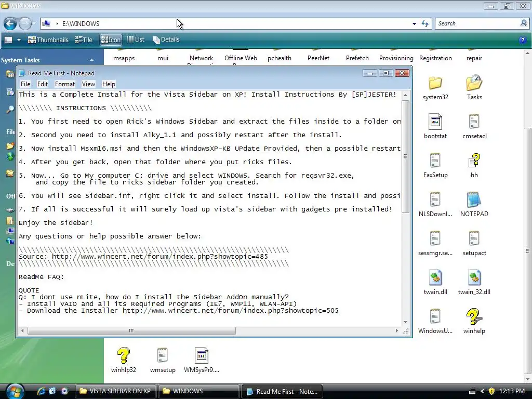Open the Notepad Format menu
This screenshot has width=532, height=399.
pyautogui.click(x=65, y=84)
